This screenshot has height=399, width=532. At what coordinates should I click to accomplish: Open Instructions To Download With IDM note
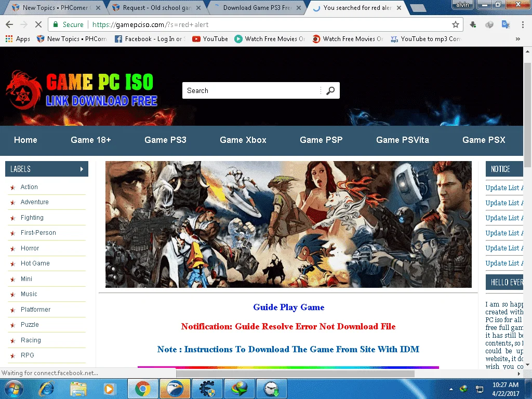point(288,350)
